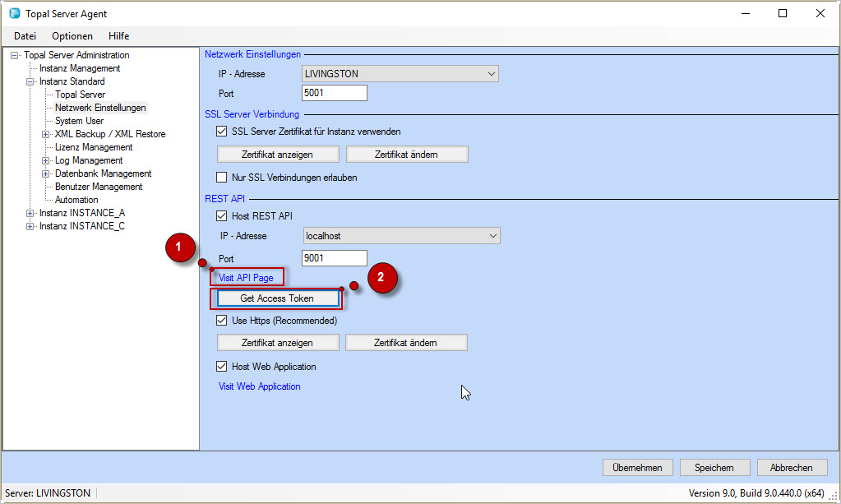Viewport: 841px width, 504px height.
Task: Expand the XML Backup / XML Restore node
Action: pyautogui.click(x=46, y=134)
